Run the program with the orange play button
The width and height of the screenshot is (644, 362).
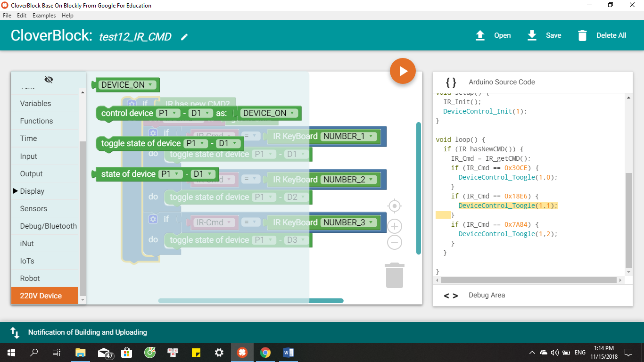coord(403,71)
